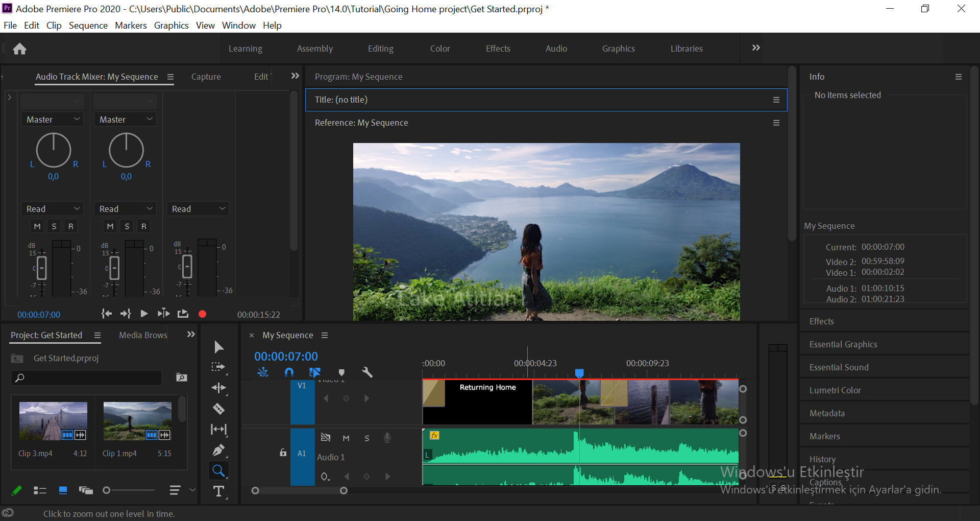Mute first mixer track with M button

pyautogui.click(x=37, y=226)
